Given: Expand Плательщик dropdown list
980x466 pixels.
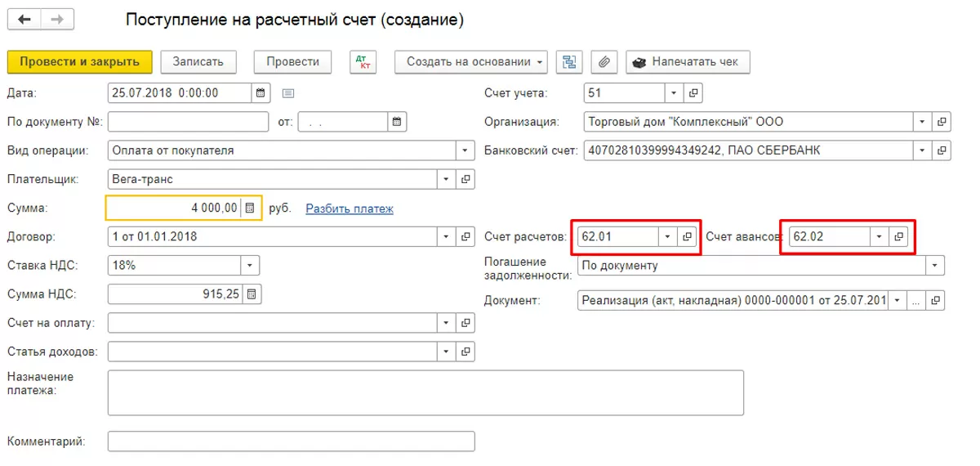Looking at the screenshot, I should (x=447, y=179).
